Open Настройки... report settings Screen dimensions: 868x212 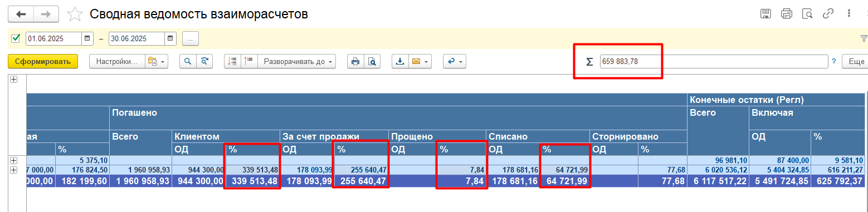coord(117,61)
